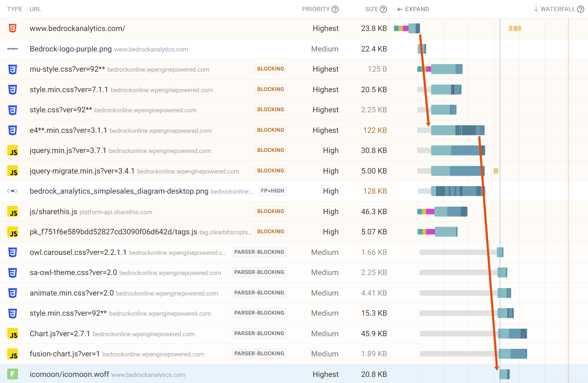Click the waterfall bar for js/sharethis.js

click(x=442, y=211)
